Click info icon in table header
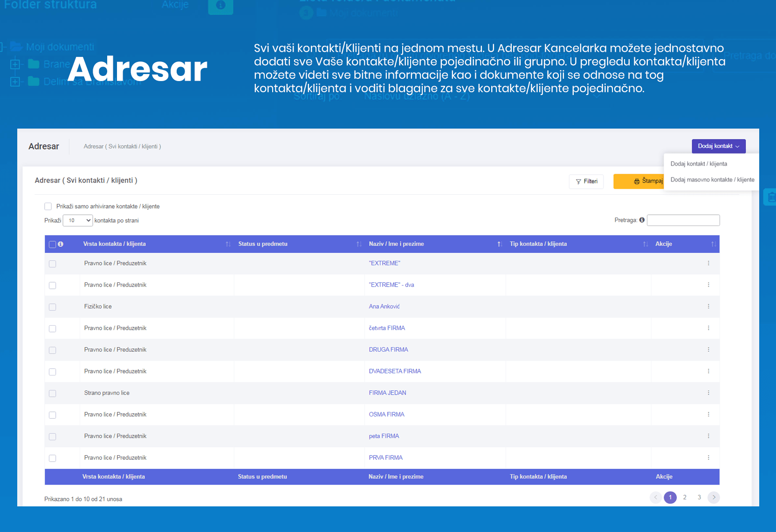The image size is (776, 532). [61, 244]
